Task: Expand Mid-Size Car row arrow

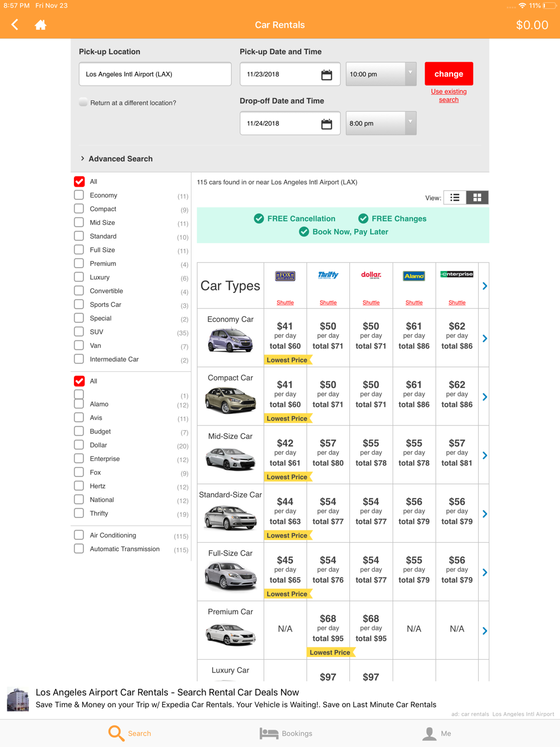Action: click(484, 455)
